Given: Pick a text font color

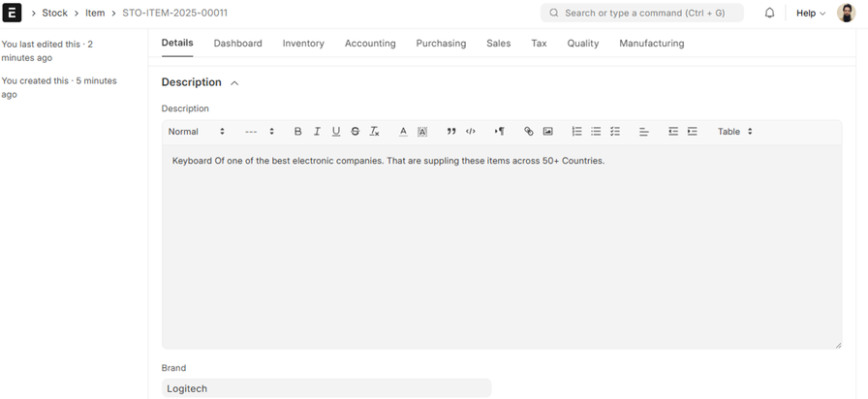Looking at the screenshot, I should tap(403, 132).
